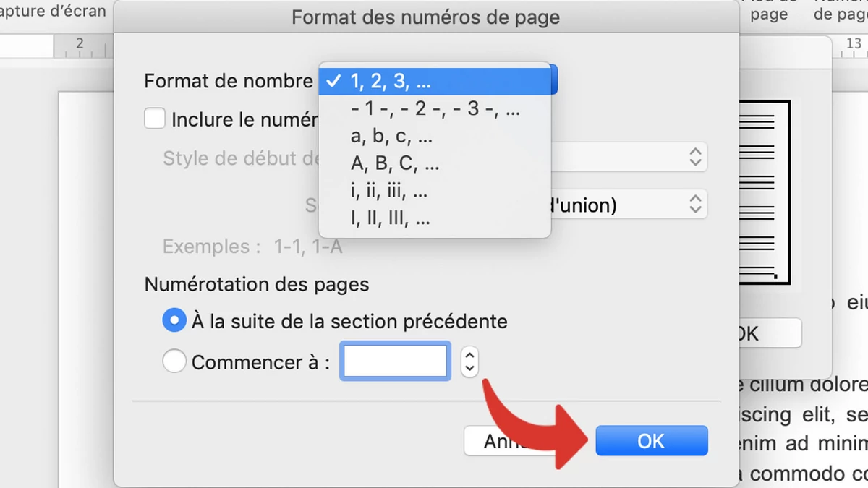Choose lowercase roman "i, ii, iii, ..." format
Image resolution: width=868 pixels, height=488 pixels.
coord(435,191)
